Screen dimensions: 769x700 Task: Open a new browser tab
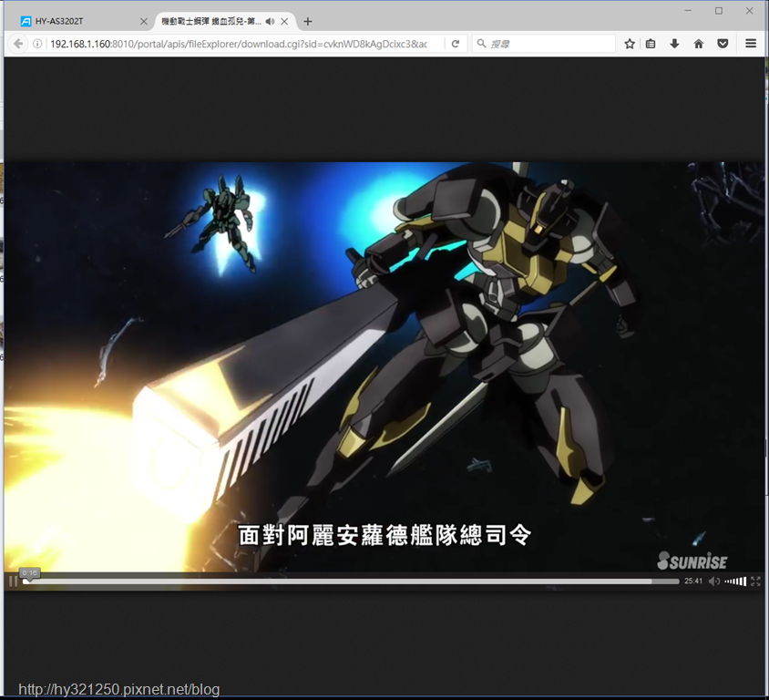click(x=307, y=21)
